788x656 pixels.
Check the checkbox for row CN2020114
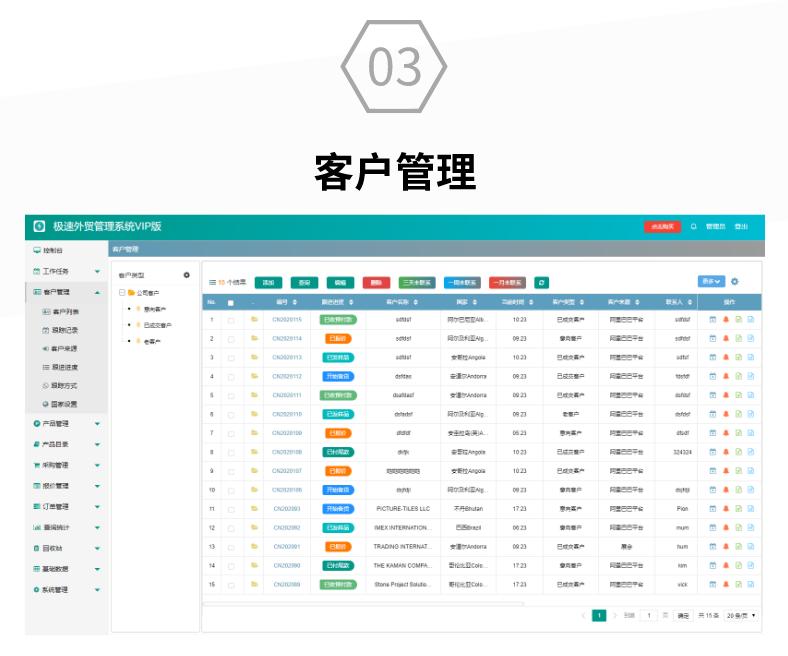pos(231,339)
